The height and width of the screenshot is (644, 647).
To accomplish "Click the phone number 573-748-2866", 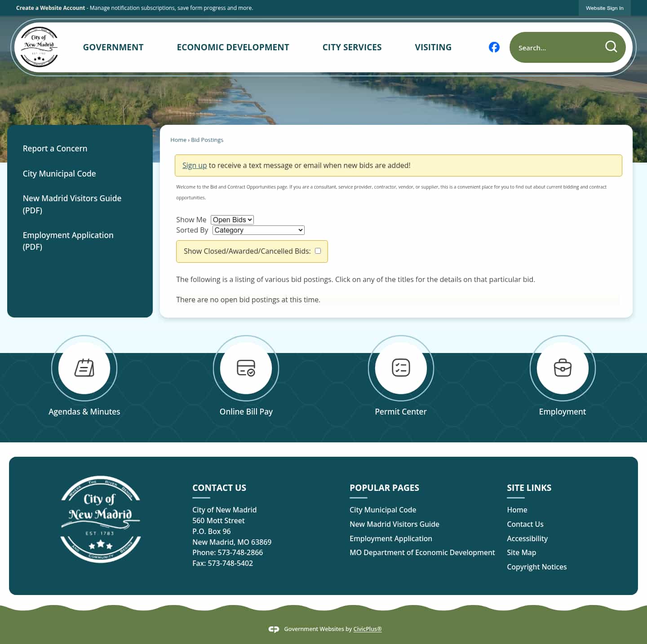I will pos(240,553).
